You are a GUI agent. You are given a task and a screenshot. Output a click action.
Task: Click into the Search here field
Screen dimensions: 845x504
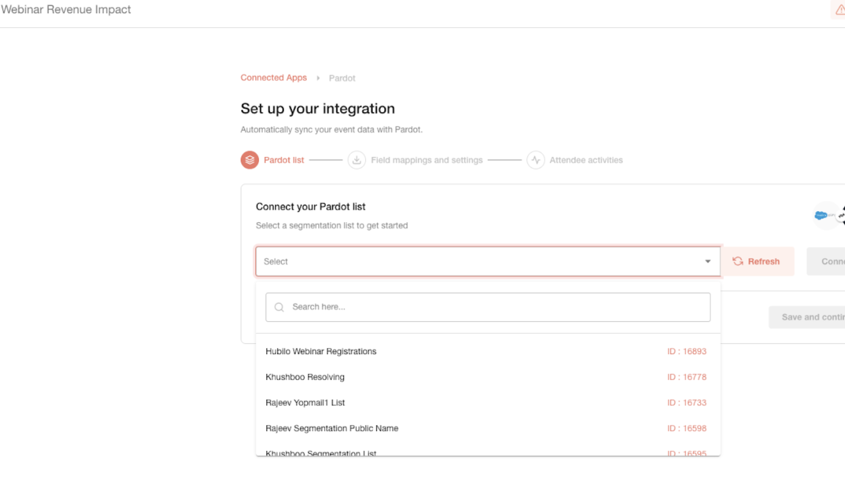[x=488, y=307]
